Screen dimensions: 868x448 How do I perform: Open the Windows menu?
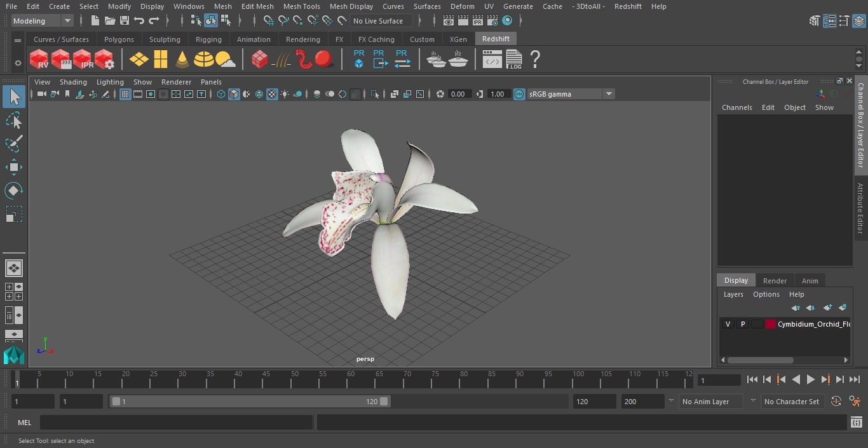point(189,6)
